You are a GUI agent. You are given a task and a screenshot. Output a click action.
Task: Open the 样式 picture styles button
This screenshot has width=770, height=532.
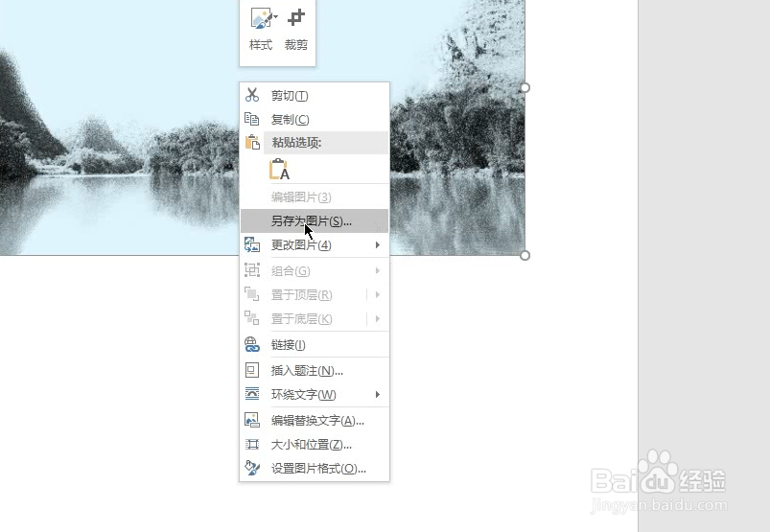tap(261, 30)
